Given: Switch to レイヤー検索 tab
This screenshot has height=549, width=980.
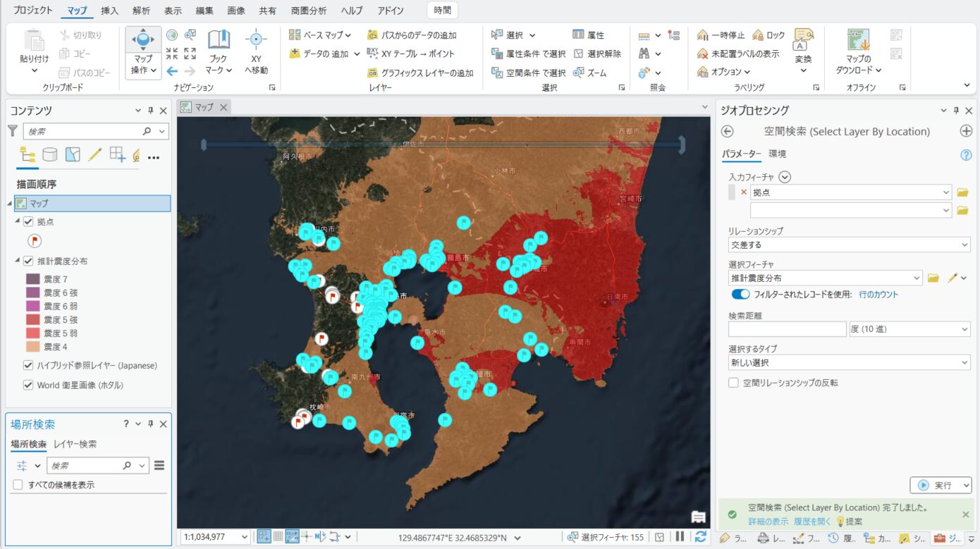Looking at the screenshot, I should point(75,444).
